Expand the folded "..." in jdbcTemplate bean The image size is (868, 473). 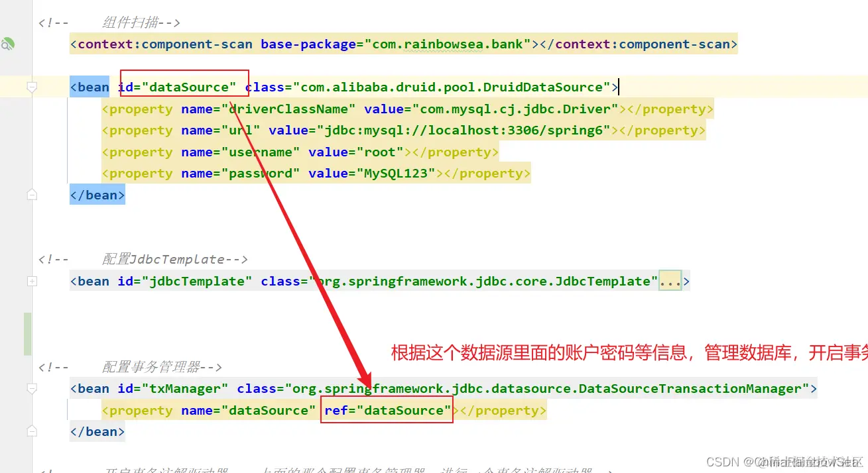pos(670,282)
